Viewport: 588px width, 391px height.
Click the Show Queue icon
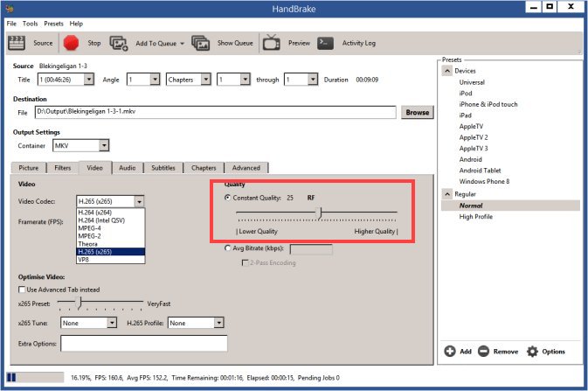click(200, 43)
